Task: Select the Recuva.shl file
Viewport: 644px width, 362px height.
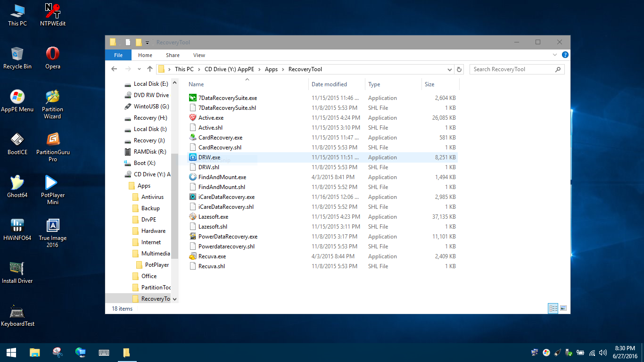Action: [212, 266]
